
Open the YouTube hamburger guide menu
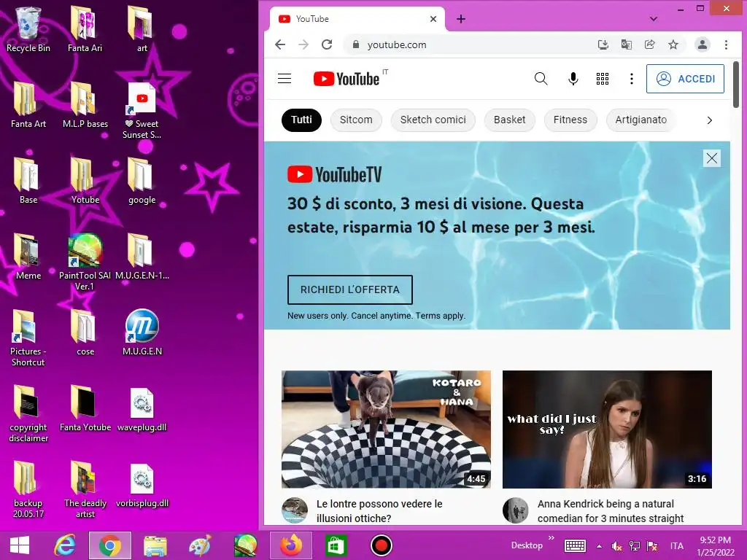(x=285, y=79)
